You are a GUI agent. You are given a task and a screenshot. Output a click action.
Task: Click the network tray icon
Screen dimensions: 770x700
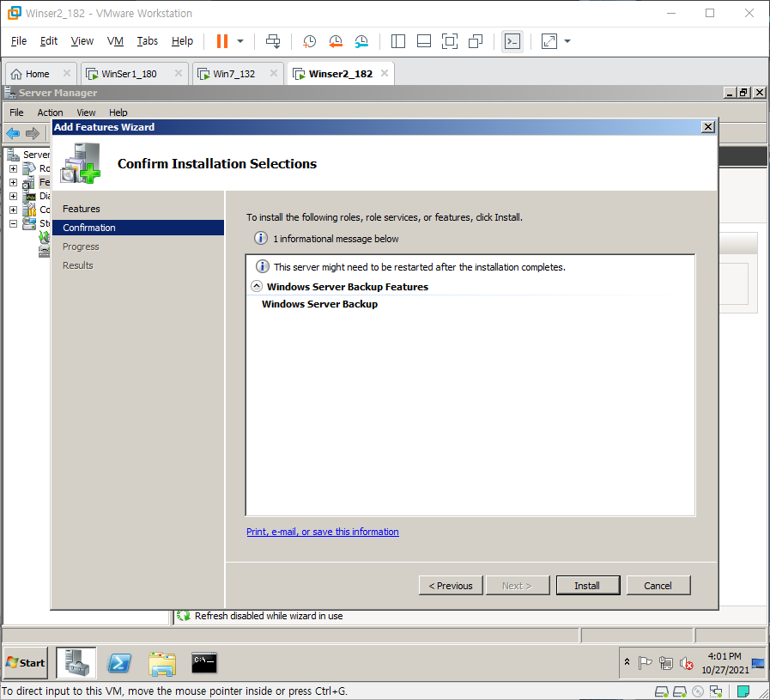point(666,663)
